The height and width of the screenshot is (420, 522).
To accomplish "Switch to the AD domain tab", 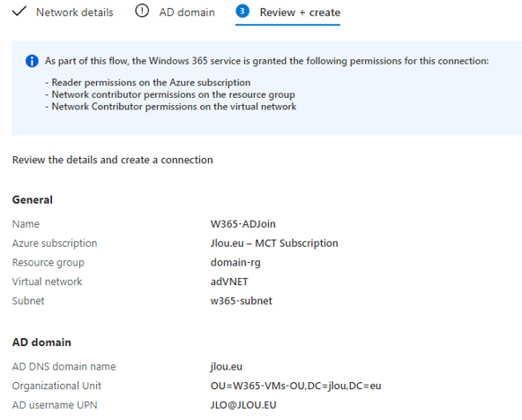I will [x=187, y=12].
